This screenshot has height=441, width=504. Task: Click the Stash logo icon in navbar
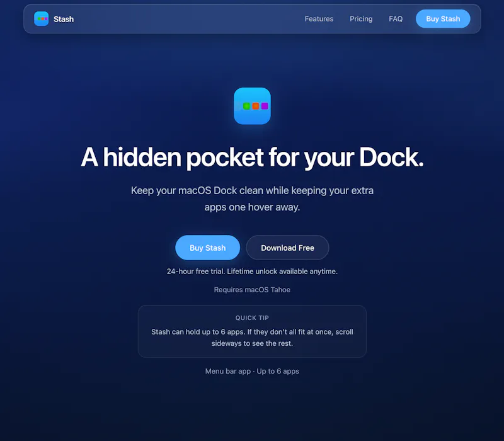point(41,19)
